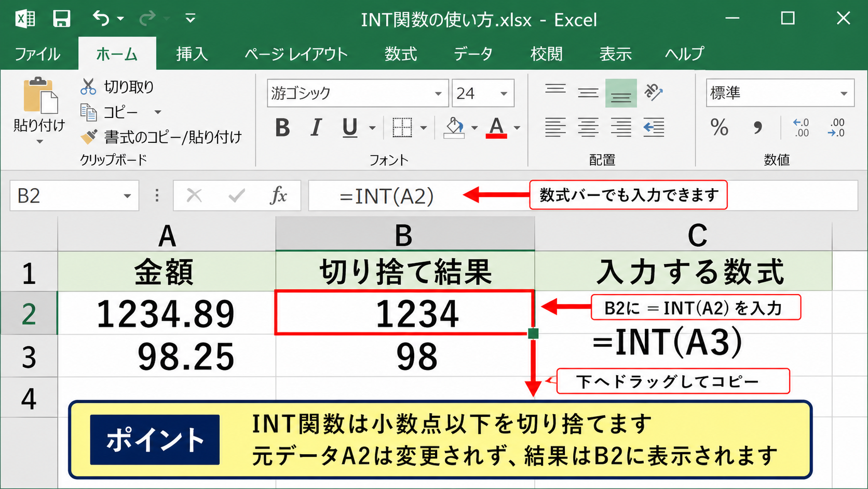Expand the コピー dropdown arrow
Screen dimensions: 868x489
158,112
